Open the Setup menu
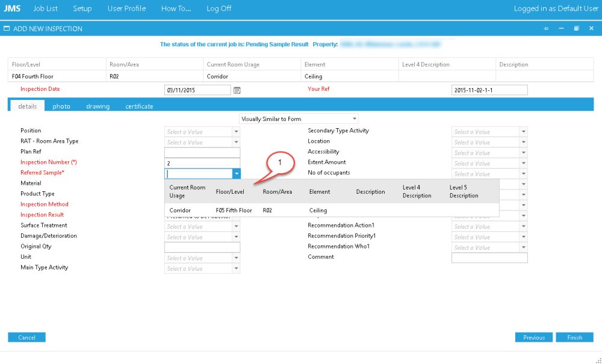 click(82, 8)
